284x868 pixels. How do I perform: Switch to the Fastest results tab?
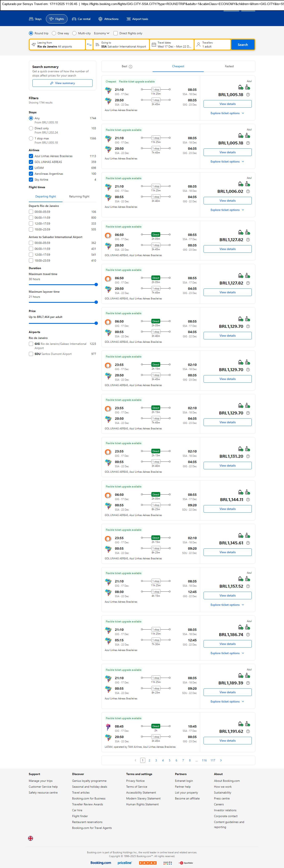tap(229, 66)
